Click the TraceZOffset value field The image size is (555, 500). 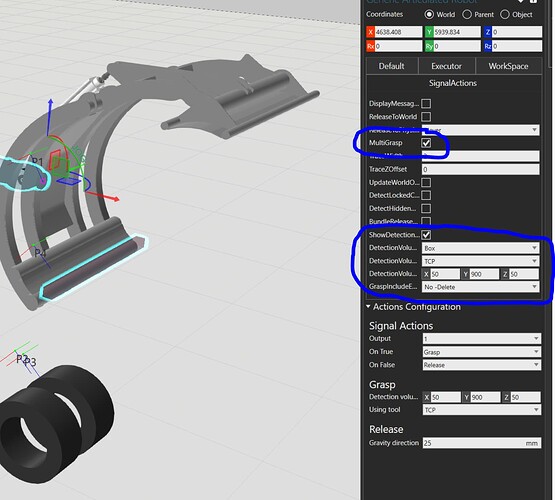pyautogui.click(x=480, y=169)
